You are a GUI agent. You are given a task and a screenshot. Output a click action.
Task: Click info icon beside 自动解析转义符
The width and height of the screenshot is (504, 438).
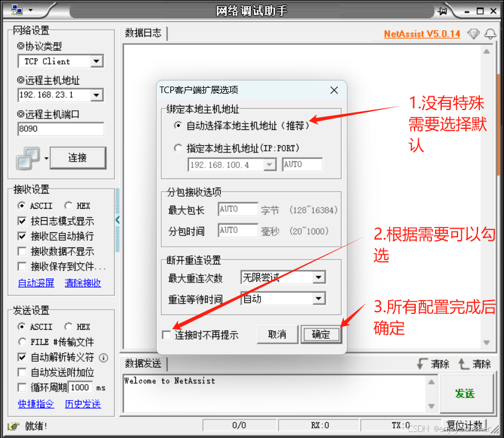pos(103,358)
